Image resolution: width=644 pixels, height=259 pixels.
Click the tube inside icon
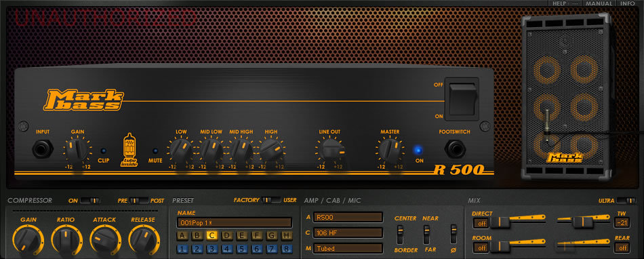point(129,150)
